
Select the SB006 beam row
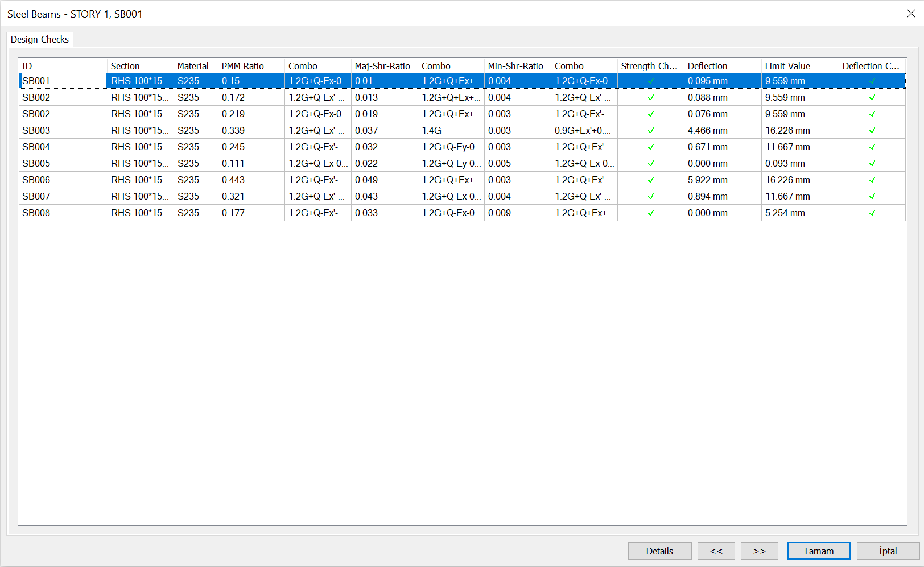pyautogui.click(x=36, y=180)
